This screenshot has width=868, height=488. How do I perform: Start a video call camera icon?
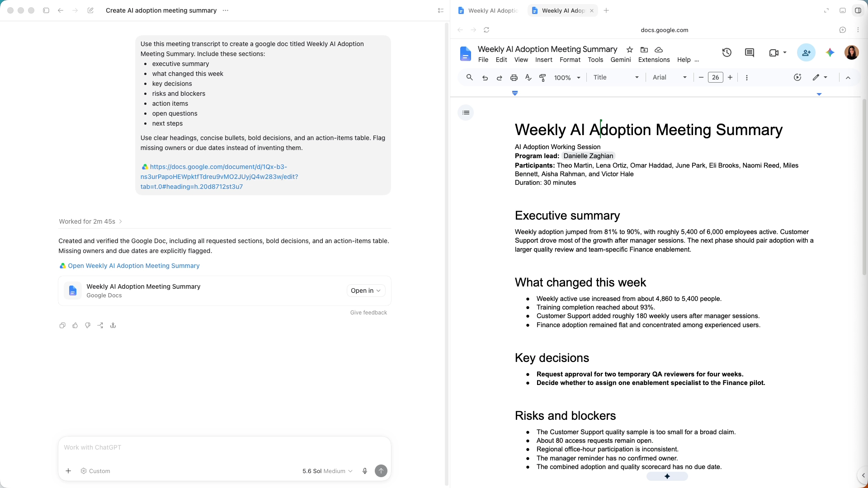774,53
